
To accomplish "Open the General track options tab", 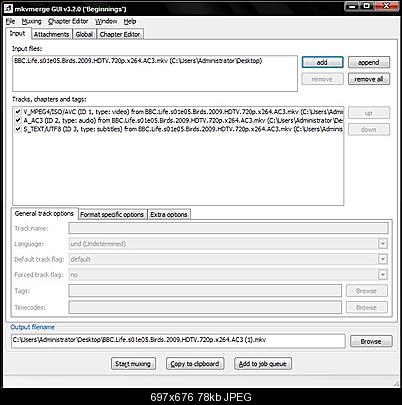I will coord(44,214).
